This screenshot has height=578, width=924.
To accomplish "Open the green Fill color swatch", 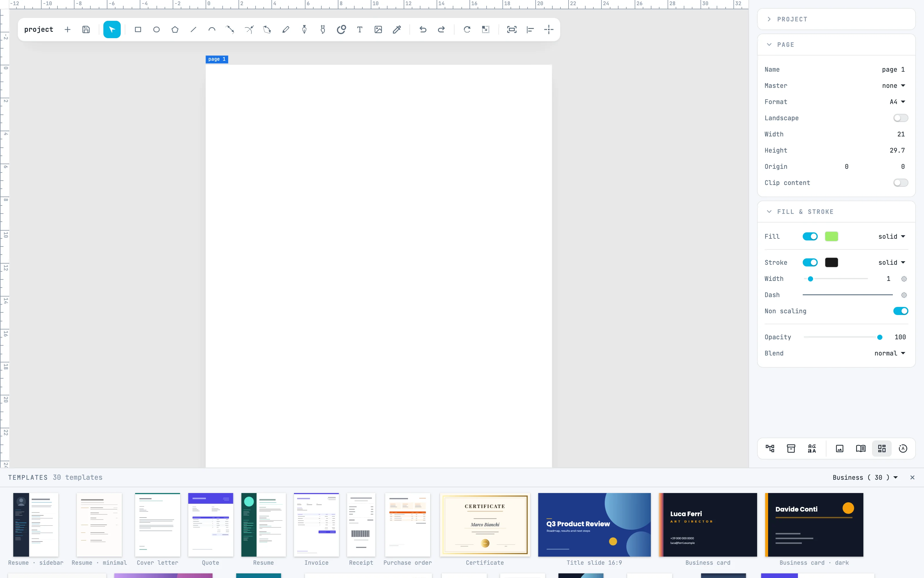I will coord(831,237).
